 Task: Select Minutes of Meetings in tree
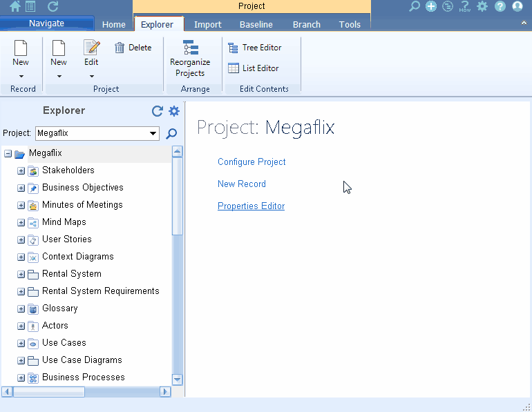[82, 205]
